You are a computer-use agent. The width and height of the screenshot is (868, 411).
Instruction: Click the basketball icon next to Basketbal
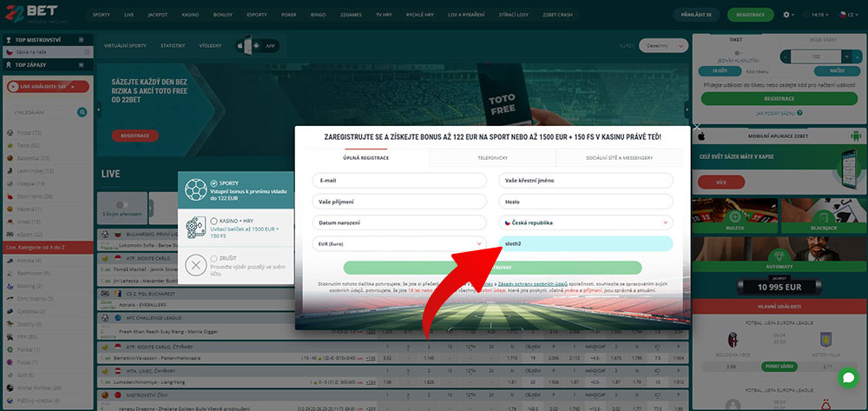pyautogui.click(x=10, y=158)
